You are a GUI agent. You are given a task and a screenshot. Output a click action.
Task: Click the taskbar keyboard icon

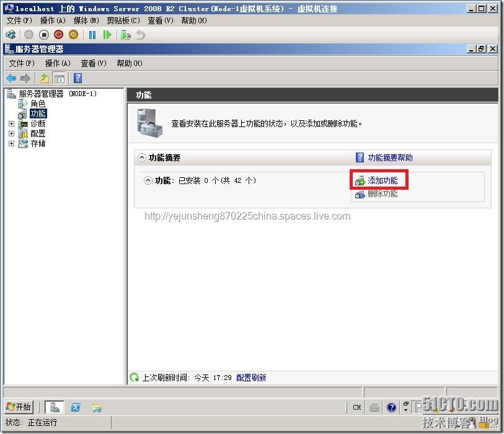374,407
